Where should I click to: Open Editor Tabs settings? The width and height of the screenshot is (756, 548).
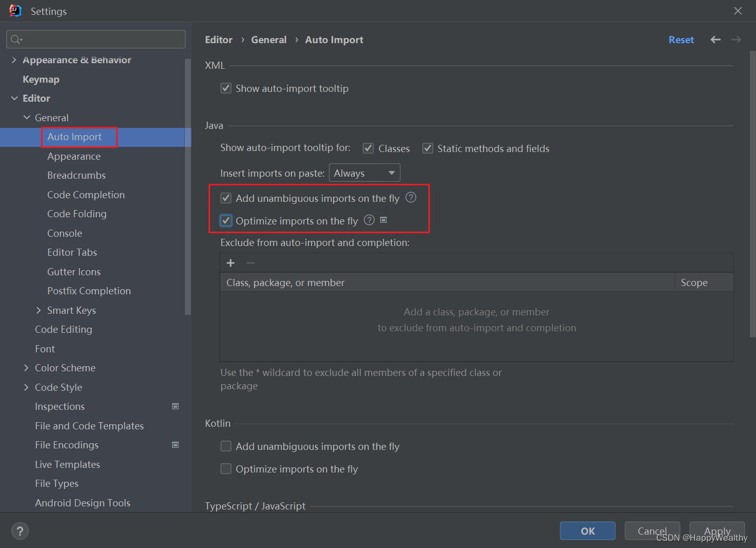click(x=72, y=252)
